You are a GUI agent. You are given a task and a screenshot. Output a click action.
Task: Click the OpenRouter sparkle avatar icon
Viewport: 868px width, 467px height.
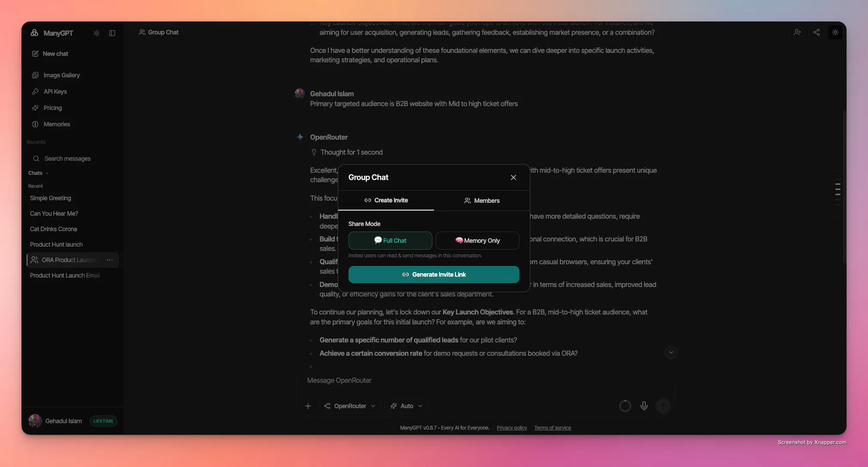tap(300, 137)
